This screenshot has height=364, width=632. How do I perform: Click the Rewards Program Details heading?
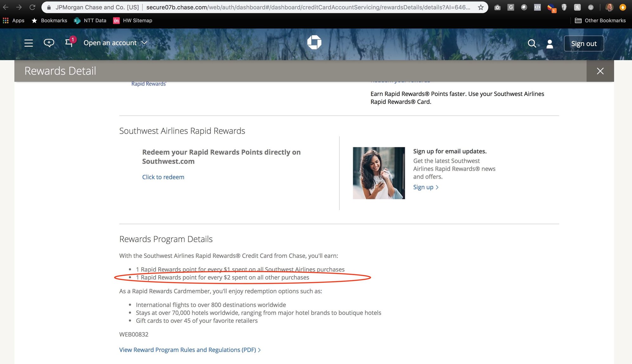(x=166, y=239)
